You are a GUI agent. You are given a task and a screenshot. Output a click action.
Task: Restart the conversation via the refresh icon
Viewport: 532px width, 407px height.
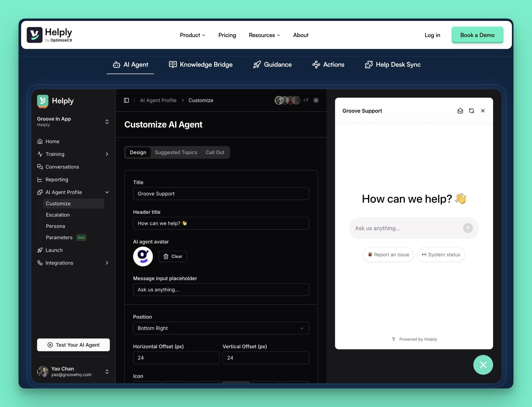472,111
